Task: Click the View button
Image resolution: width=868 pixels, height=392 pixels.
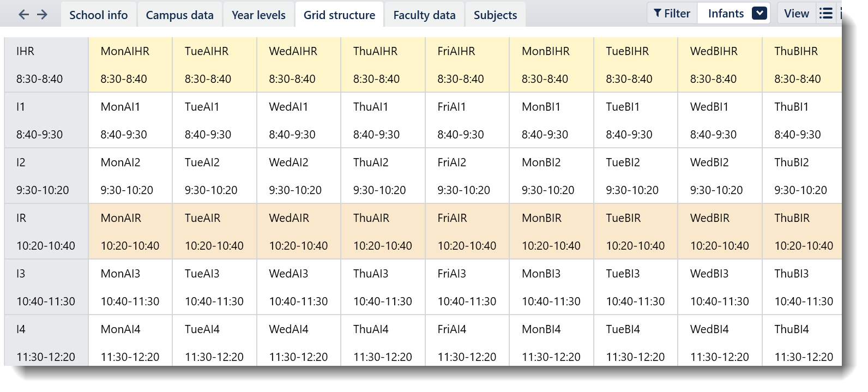Action: (x=796, y=14)
